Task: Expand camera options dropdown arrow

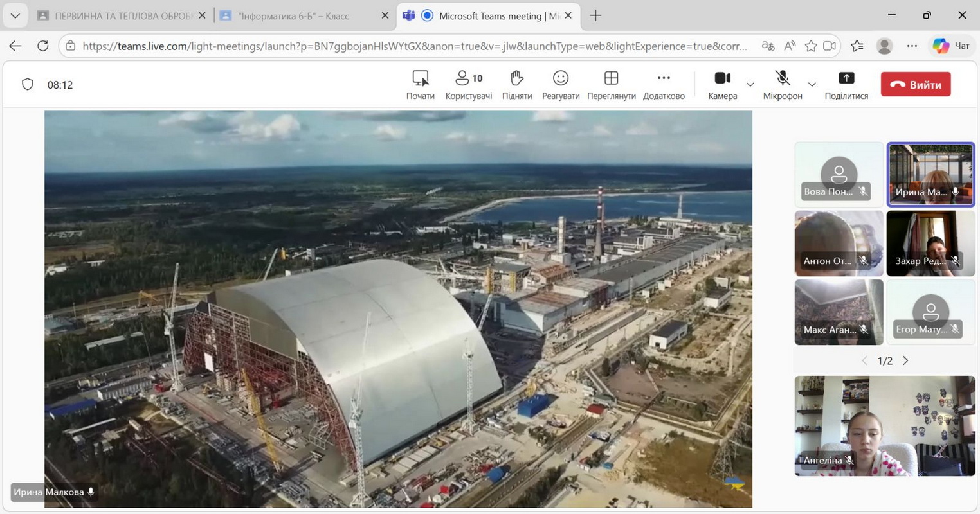Action: coord(750,85)
